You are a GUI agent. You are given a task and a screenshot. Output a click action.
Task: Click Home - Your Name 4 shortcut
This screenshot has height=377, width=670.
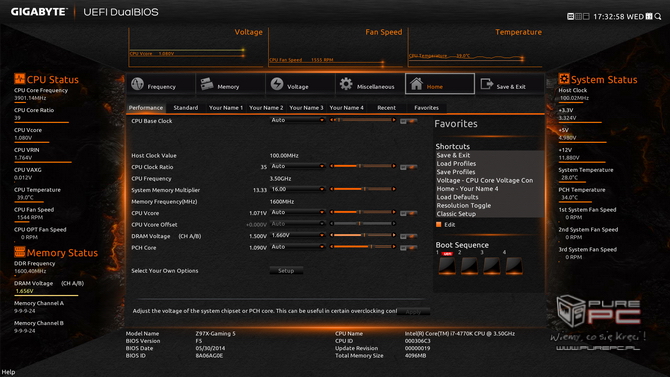467,188
